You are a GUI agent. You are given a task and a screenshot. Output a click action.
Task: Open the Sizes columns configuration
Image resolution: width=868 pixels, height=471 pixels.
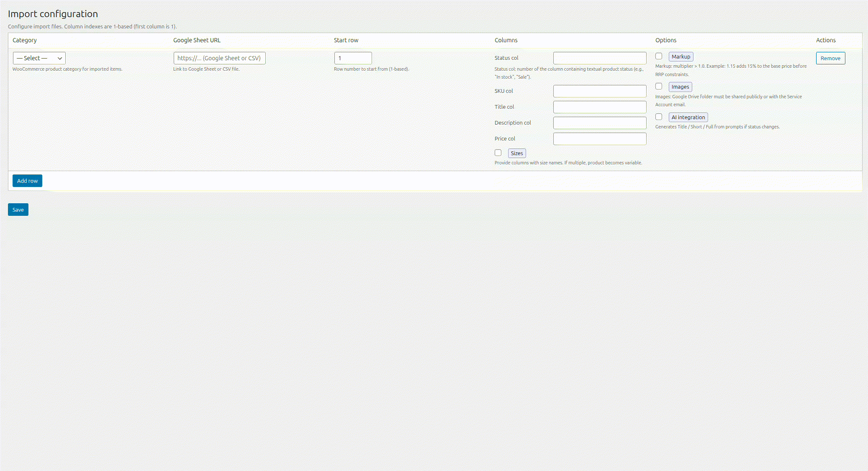click(x=517, y=153)
